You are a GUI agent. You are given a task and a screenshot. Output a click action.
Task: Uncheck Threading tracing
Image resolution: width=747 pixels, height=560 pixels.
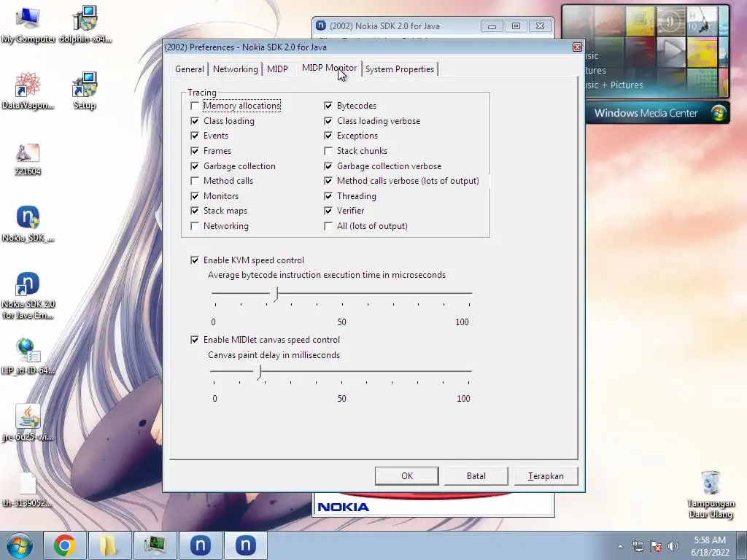point(328,196)
